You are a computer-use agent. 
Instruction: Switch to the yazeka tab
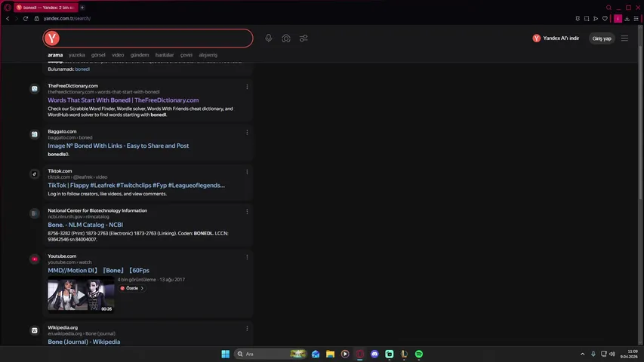click(x=77, y=55)
